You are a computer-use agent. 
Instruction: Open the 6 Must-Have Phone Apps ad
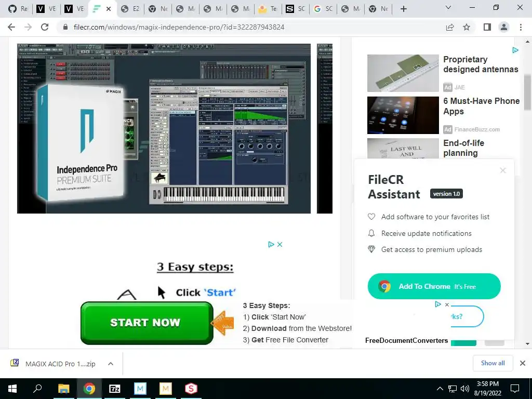point(481,106)
